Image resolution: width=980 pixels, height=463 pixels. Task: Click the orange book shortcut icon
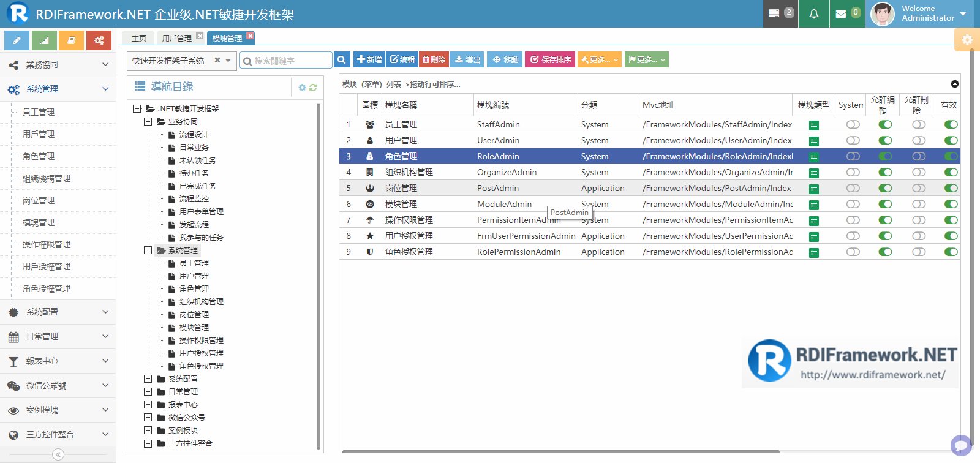[x=72, y=40]
